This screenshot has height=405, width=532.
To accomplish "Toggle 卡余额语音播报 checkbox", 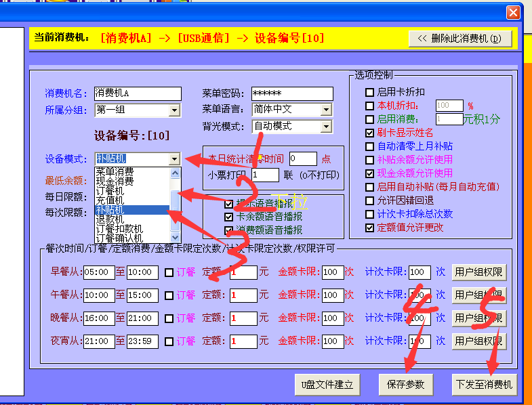I will [x=229, y=217].
